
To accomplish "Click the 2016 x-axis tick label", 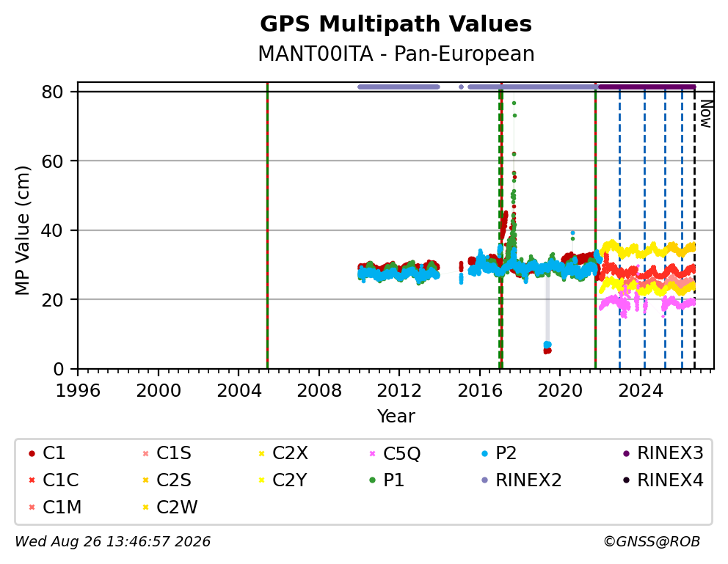I will (x=480, y=391).
